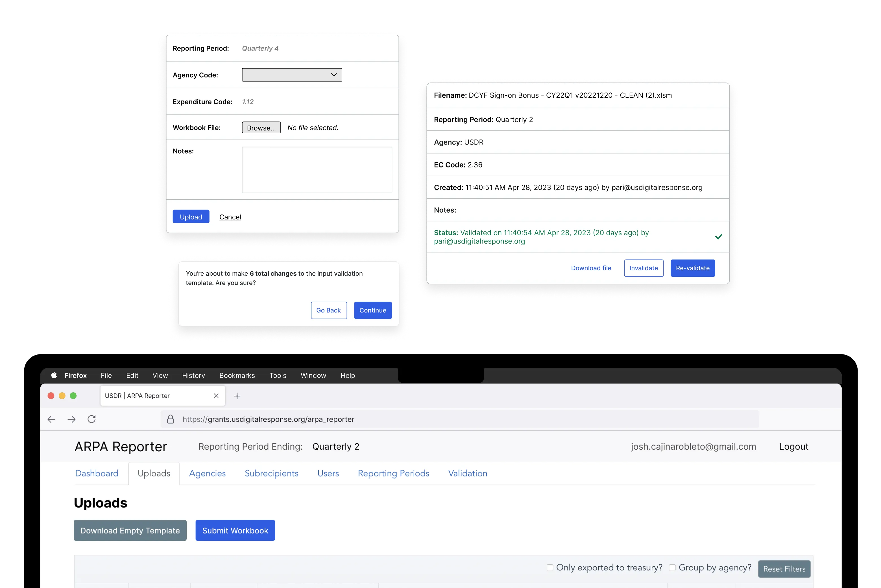Click the blue Upload button

[191, 217]
